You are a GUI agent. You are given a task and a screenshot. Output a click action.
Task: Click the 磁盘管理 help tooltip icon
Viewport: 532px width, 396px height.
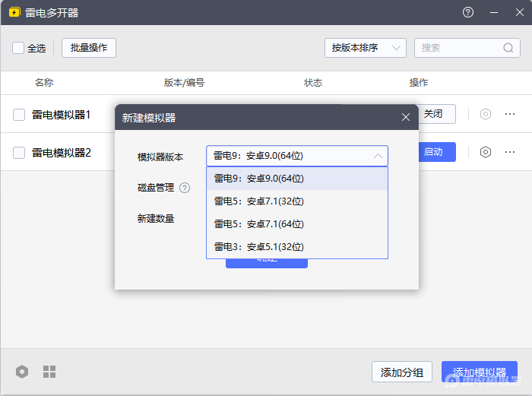(x=185, y=188)
